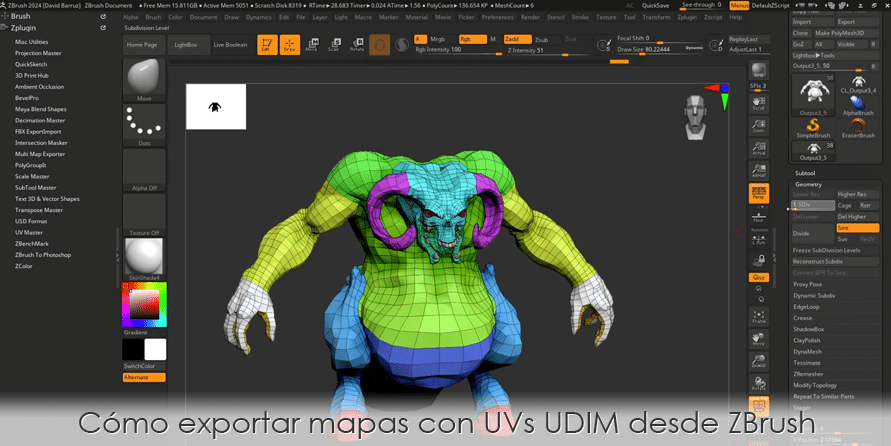Select the Move transform icon in top shelf

311,45
